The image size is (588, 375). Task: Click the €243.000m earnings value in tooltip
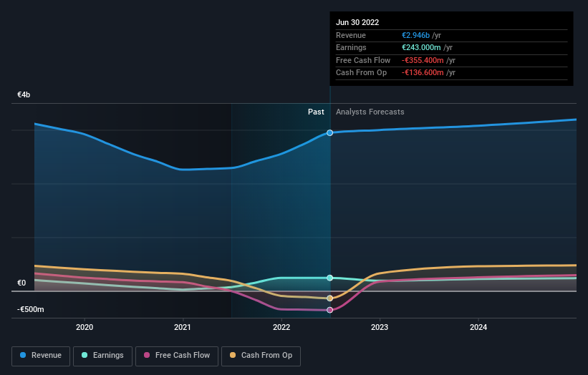[422, 47]
